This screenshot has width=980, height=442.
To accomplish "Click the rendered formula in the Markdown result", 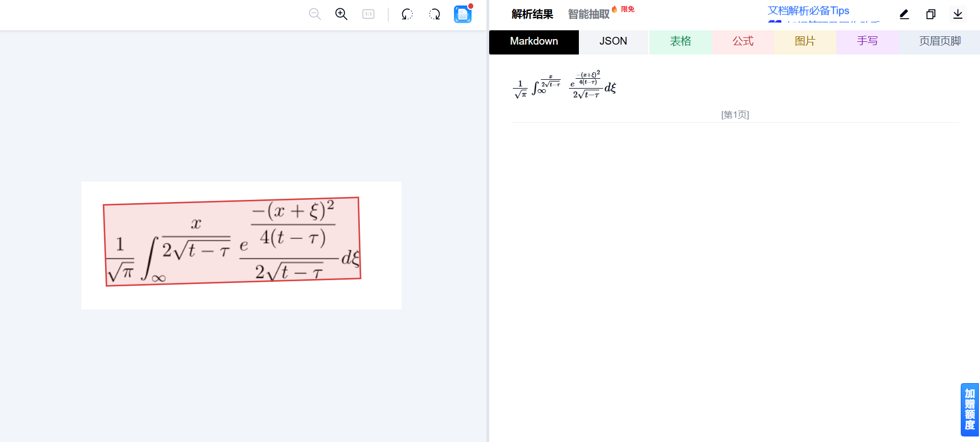I will pyautogui.click(x=565, y=85).
